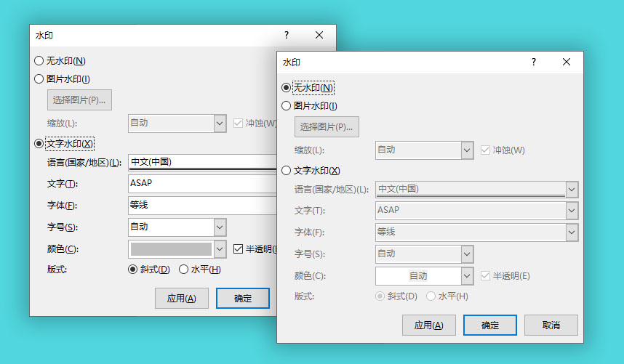Choose 水平(H) layout in back dialog
Screen dimensions: 624x364
tap(183, 270)
